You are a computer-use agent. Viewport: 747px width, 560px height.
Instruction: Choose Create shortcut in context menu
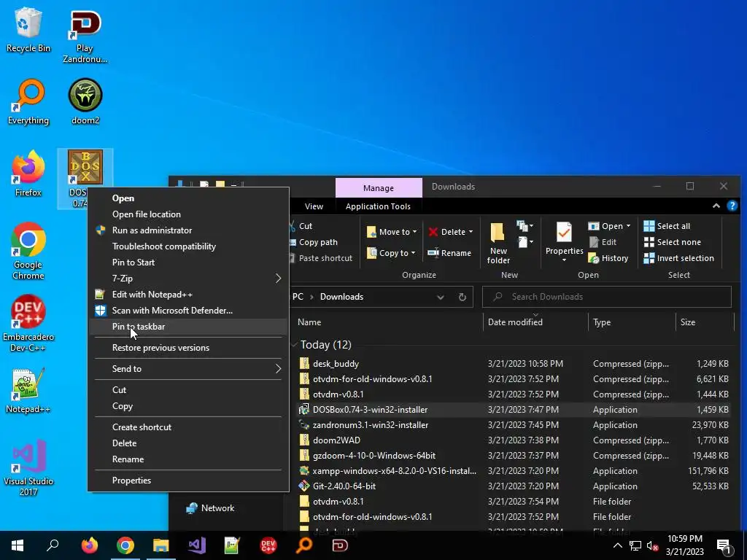pos(187,427)
